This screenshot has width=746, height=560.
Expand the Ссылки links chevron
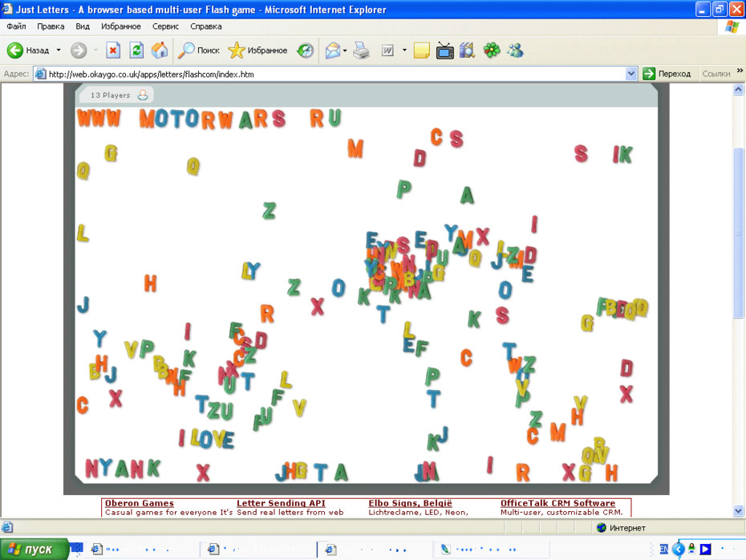click(740, 71)
